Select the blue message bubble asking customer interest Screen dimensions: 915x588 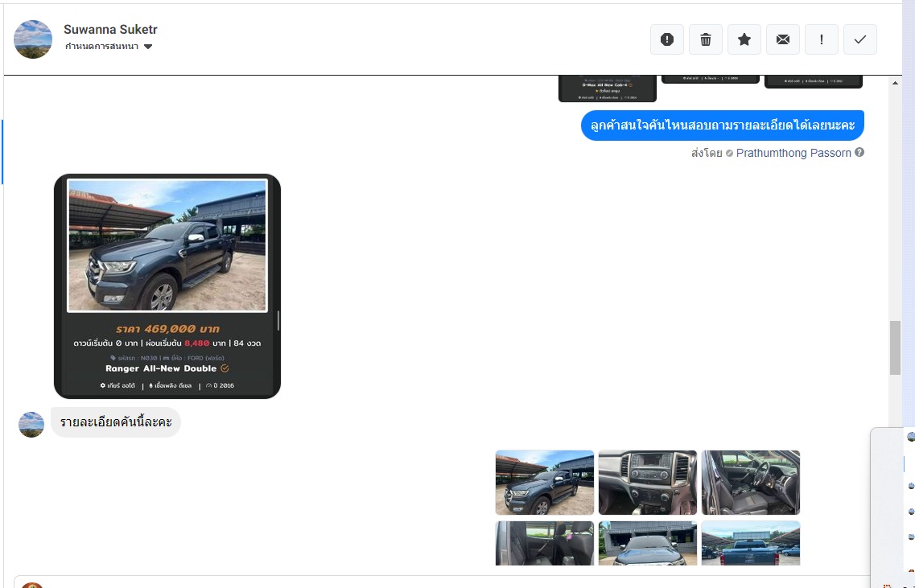coord(723,125)
